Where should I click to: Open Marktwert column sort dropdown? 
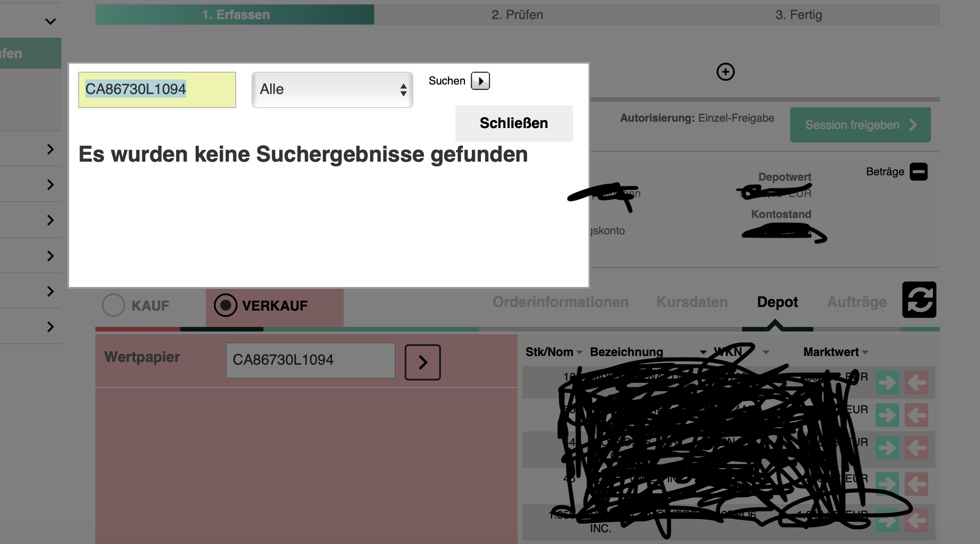[x=865, y=352]
